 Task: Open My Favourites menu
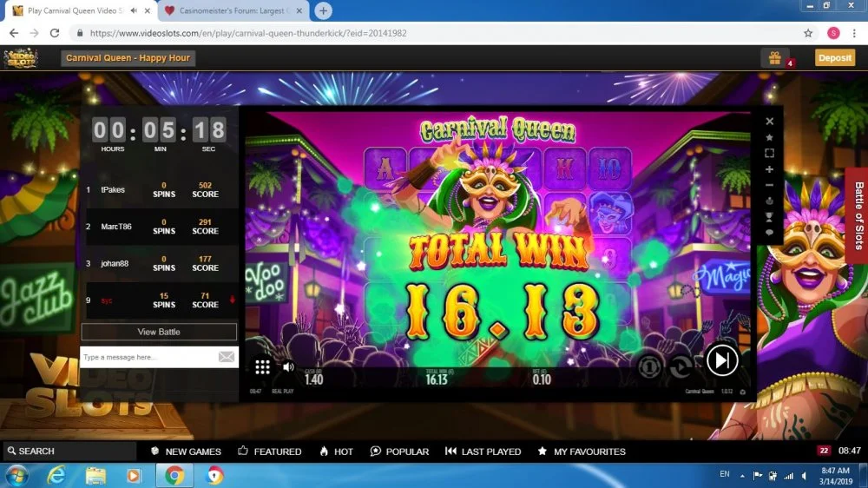click(582, 452)
